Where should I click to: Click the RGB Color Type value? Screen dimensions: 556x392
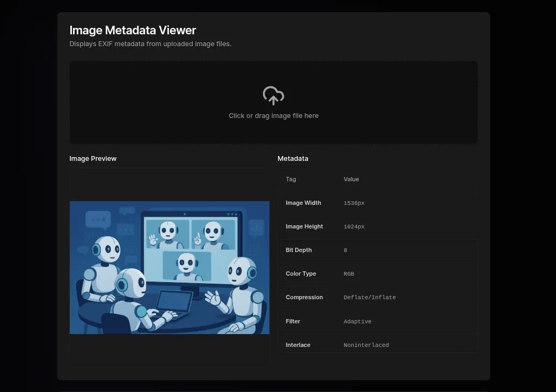(x=349, y=273)
